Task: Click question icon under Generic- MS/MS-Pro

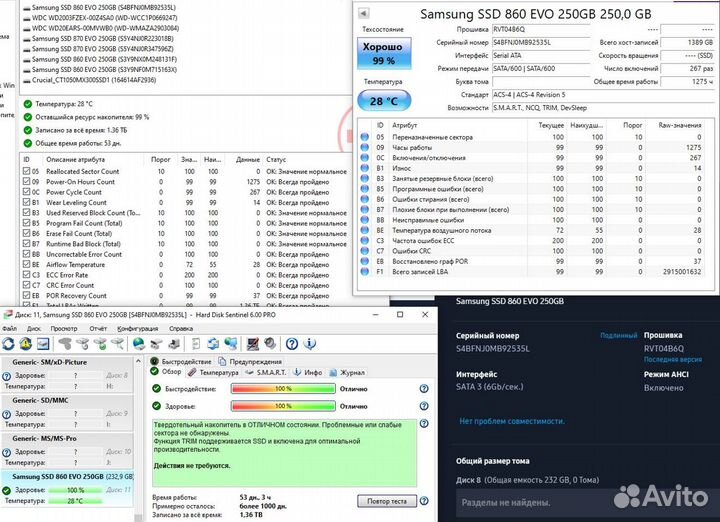Action: point(6,453)
